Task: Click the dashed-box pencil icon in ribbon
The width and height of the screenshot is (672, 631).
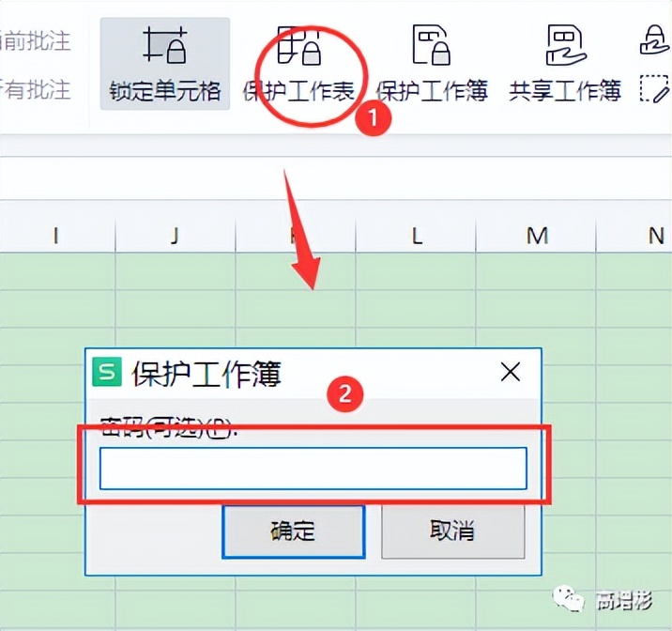Action: tap(654, 89)
